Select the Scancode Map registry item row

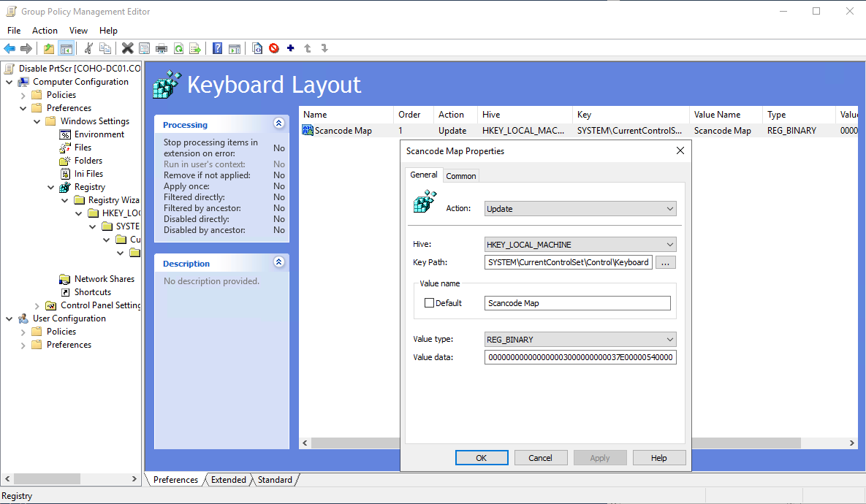[x=343, y=131]
